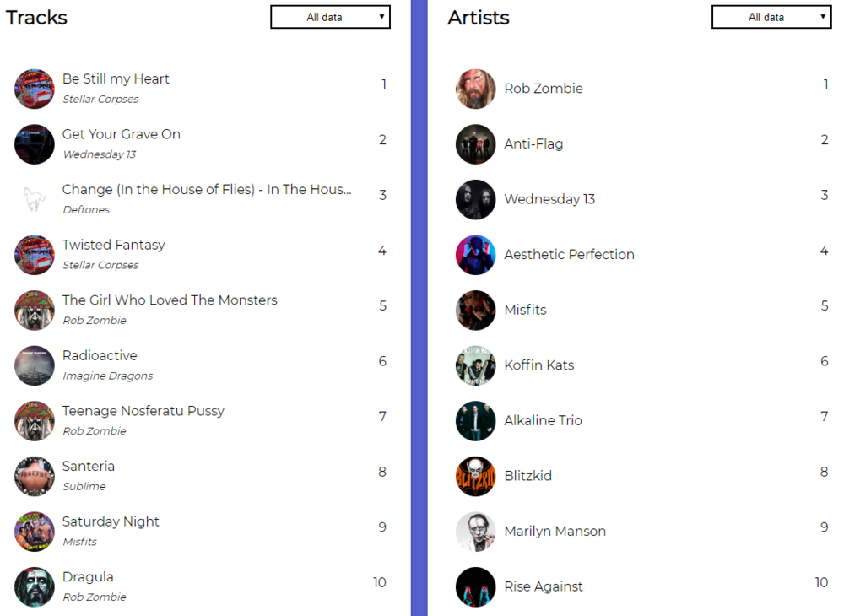Click the Saturday Night album cover
Screen dimensions: 844x616
click(x=35, y=532)
